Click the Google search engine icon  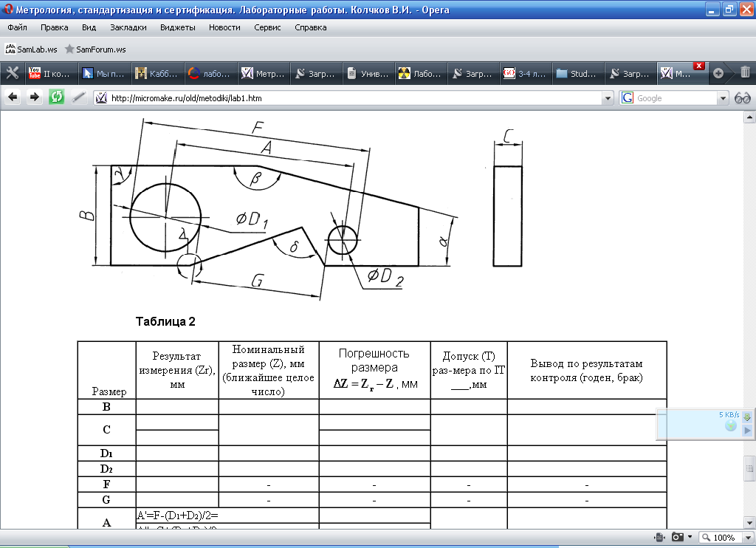pos(628,98)
